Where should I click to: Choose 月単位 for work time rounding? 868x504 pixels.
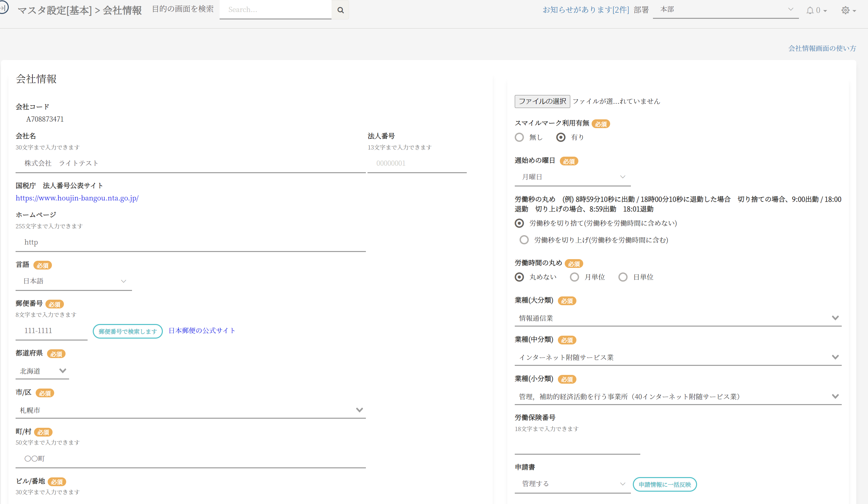pyautogui.click(x=574, y=277)
